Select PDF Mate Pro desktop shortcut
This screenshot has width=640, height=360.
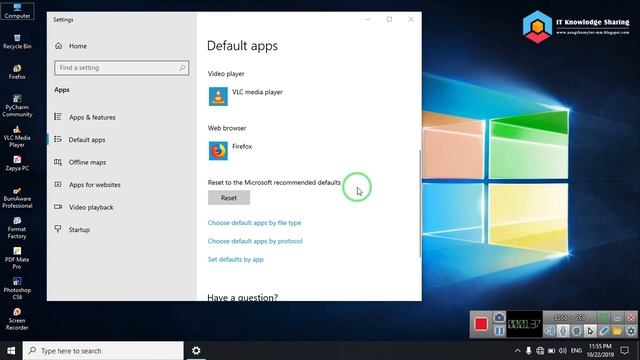coord(17,258)
